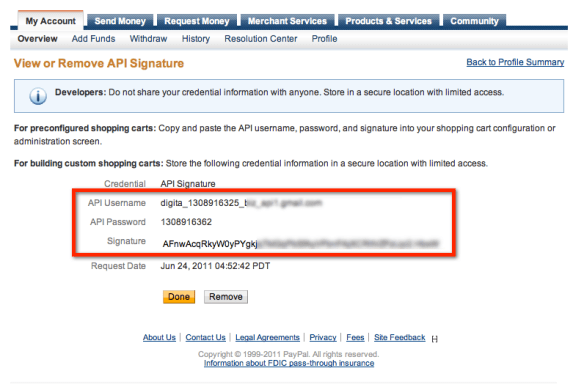Click the For preconfigured shopping carts paragraph label
584x390 pixels.
coord(85,128)
